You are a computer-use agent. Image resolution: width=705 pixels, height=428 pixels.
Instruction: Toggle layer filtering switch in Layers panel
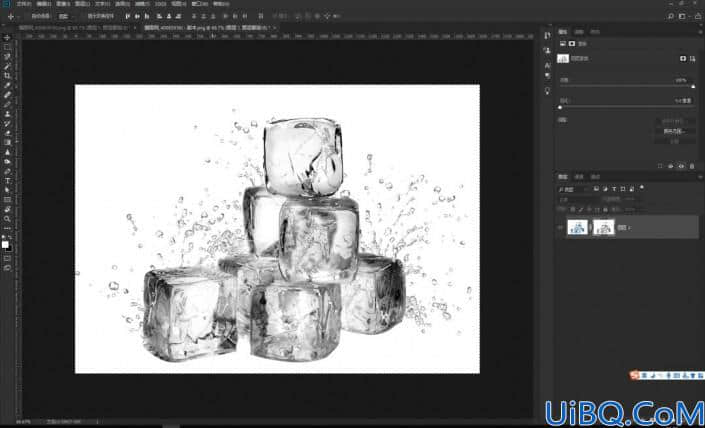(642, 188)
